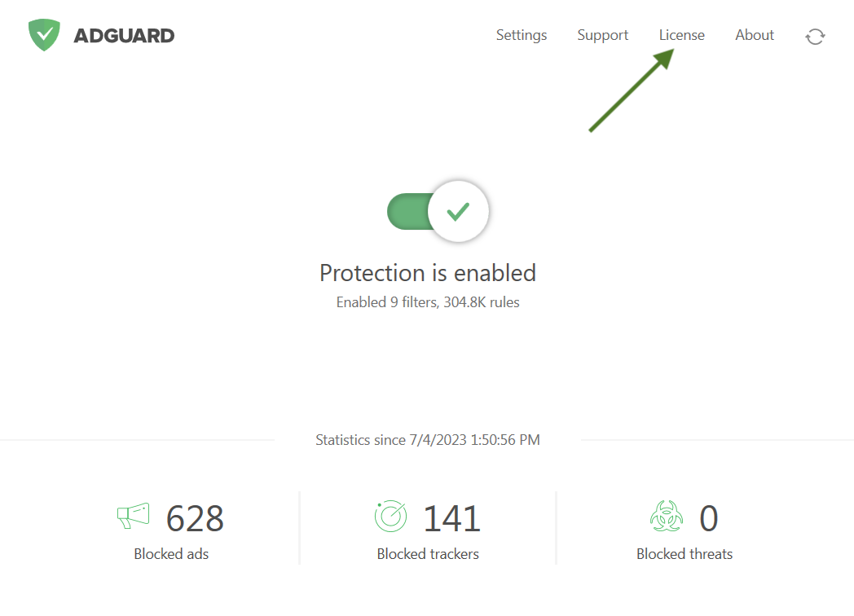Click the ADGUARD wordmark text
The height and width of the screenshot is (616, 854).
(x=124, y=36)
